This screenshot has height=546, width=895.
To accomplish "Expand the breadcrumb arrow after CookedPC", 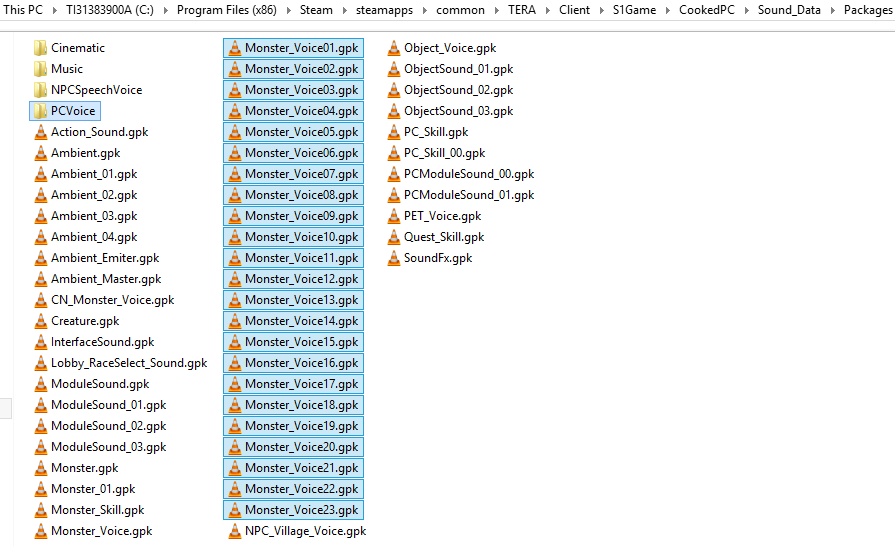I will 747,10.
